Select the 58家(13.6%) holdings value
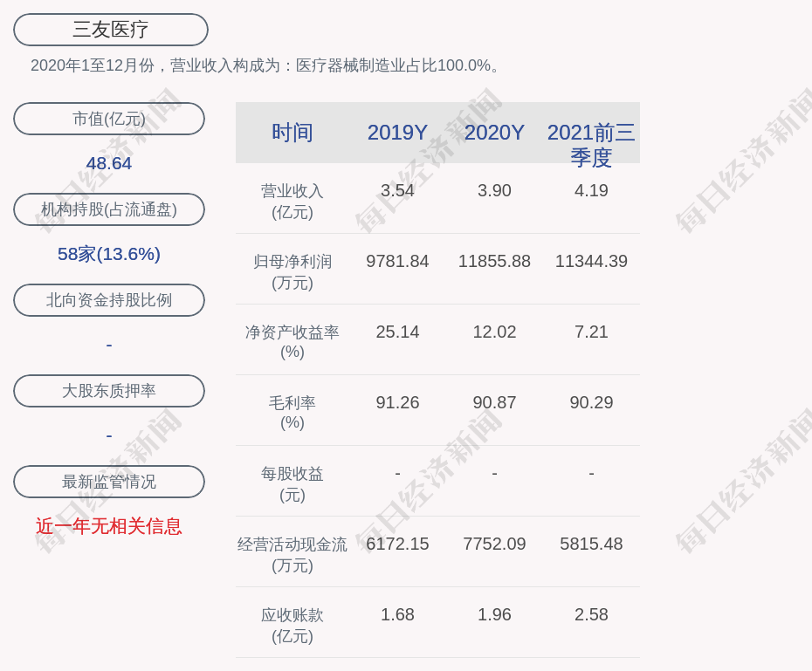The width and height of the screenshot is (812, 671). pyautogui.click(x=109, y=254)
